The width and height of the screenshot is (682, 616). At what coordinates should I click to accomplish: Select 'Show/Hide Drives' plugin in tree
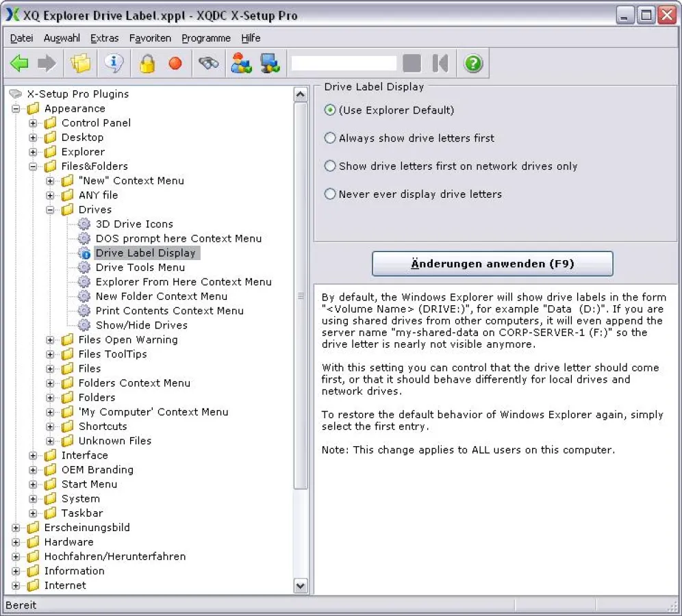click(141, 325)
